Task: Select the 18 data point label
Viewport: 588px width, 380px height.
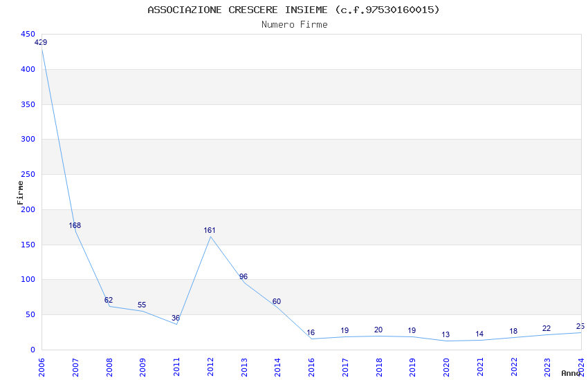Action: point(513,332)
